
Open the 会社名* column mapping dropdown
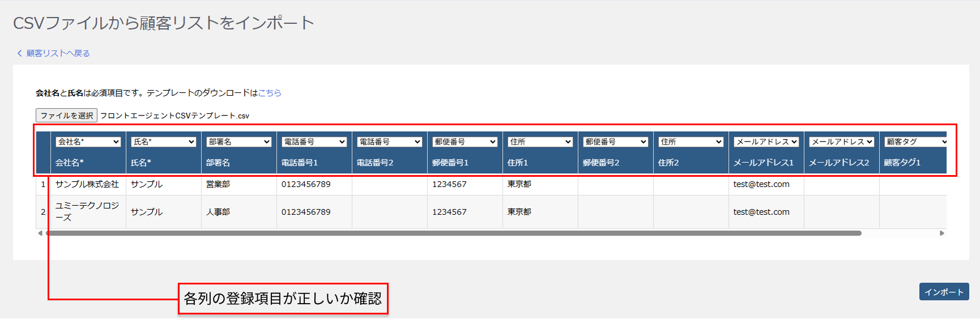88,142
